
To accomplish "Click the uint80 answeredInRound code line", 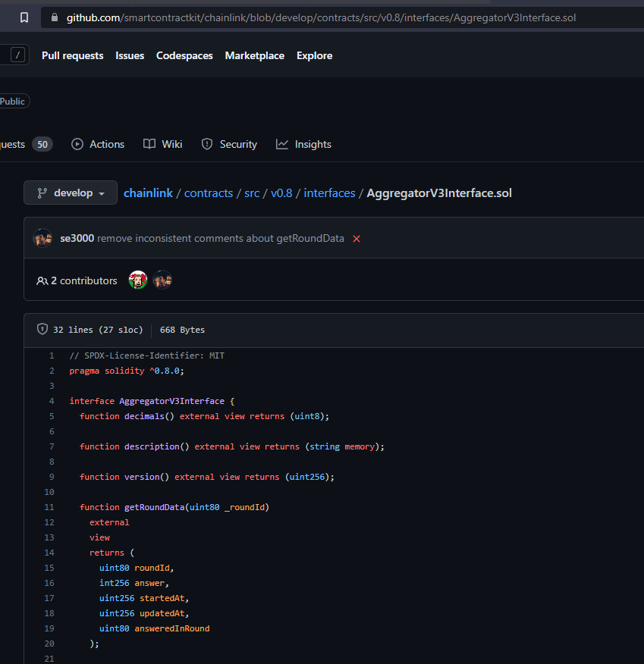I will tap(154, 628).
